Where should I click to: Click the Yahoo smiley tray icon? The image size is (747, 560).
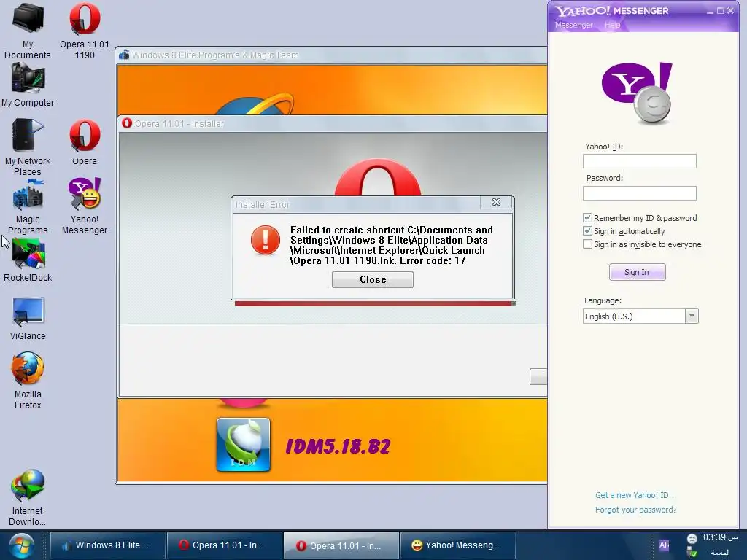click(692, 539)
